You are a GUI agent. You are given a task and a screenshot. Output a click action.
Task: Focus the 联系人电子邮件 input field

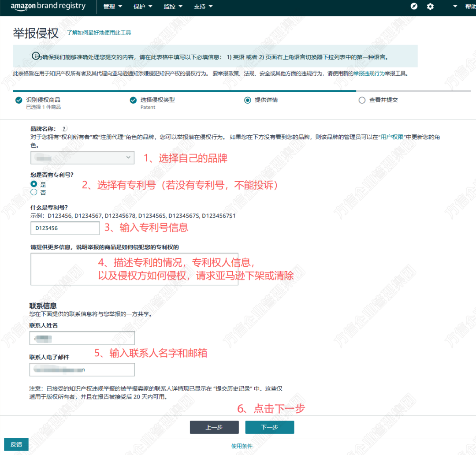pos(82,370)
